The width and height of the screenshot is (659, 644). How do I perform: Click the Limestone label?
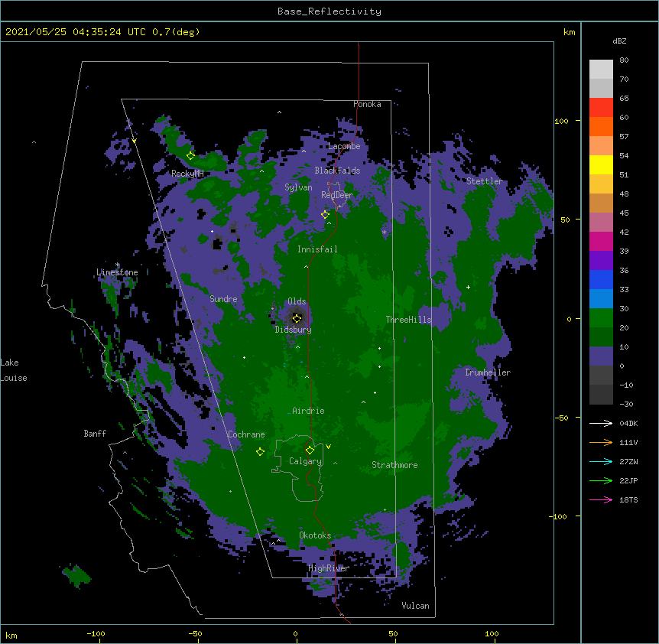[117, 272]
